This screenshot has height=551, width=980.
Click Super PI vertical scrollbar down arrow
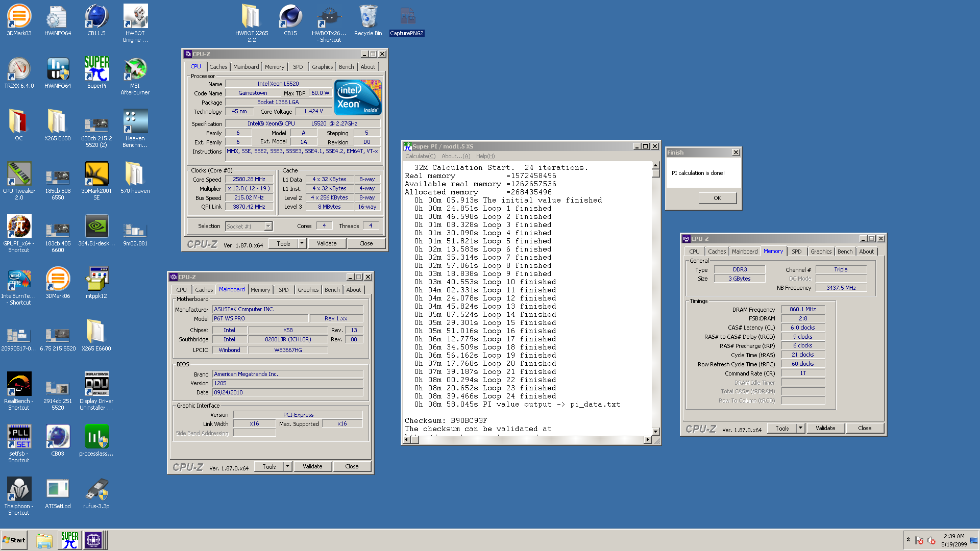pos(656,432)
